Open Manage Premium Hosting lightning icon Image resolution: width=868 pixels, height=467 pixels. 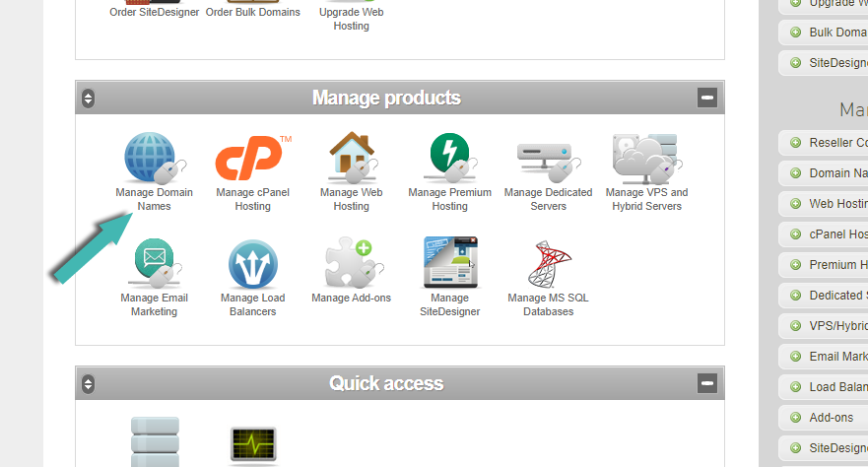450,159
